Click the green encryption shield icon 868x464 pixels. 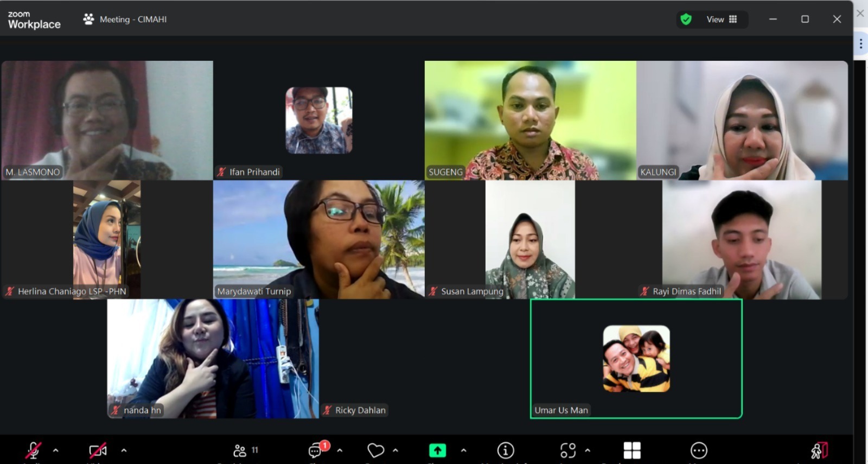(686, 20)
